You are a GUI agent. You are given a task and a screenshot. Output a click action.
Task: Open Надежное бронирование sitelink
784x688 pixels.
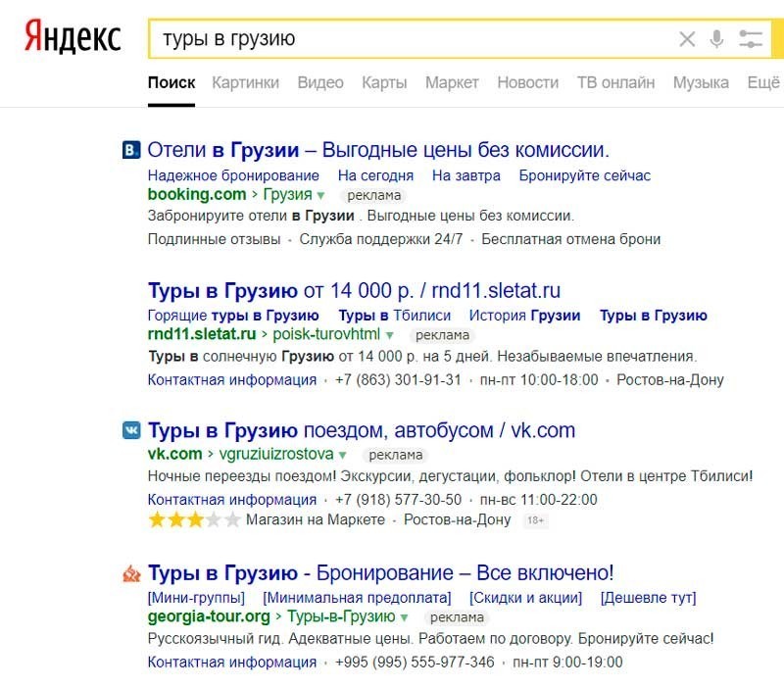pos(233,175)
